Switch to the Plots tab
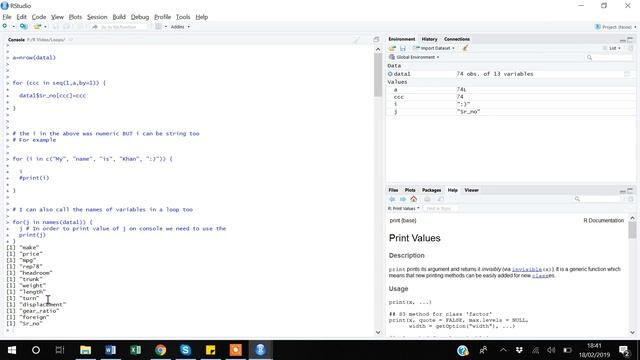 point(410,190)
